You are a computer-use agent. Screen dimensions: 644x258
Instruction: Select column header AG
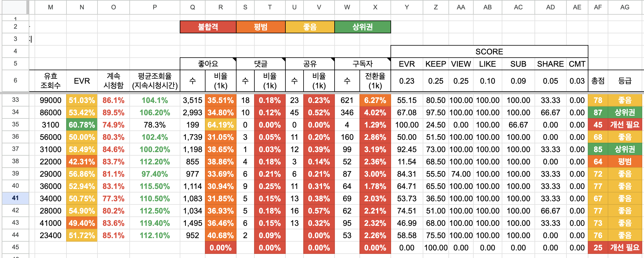[625, 7]
